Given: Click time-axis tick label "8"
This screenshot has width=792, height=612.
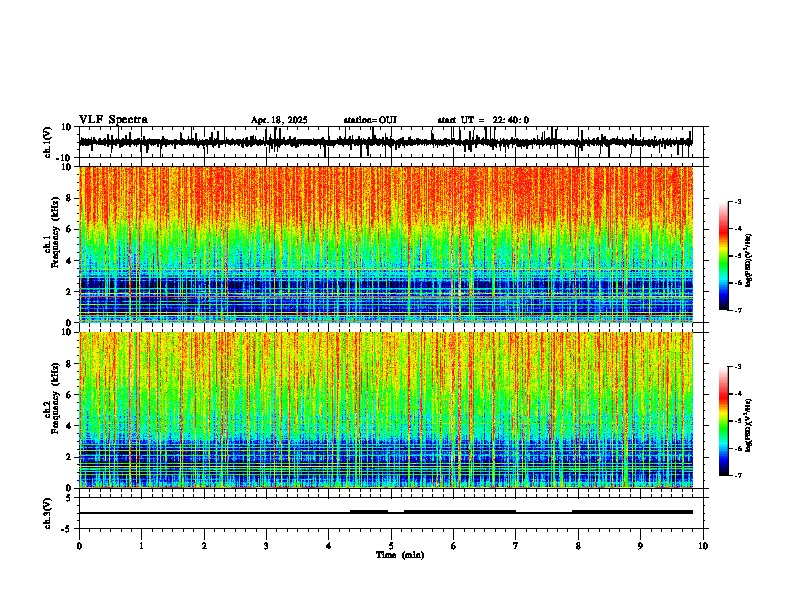Looking at the screenshot, I should (x=578, y=546).
